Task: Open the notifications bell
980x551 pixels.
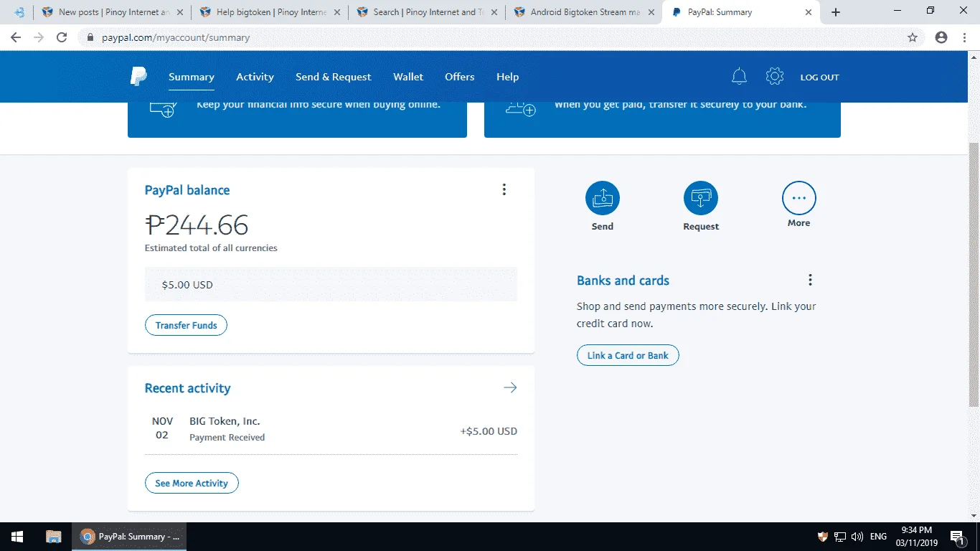Action: (739, 77)
